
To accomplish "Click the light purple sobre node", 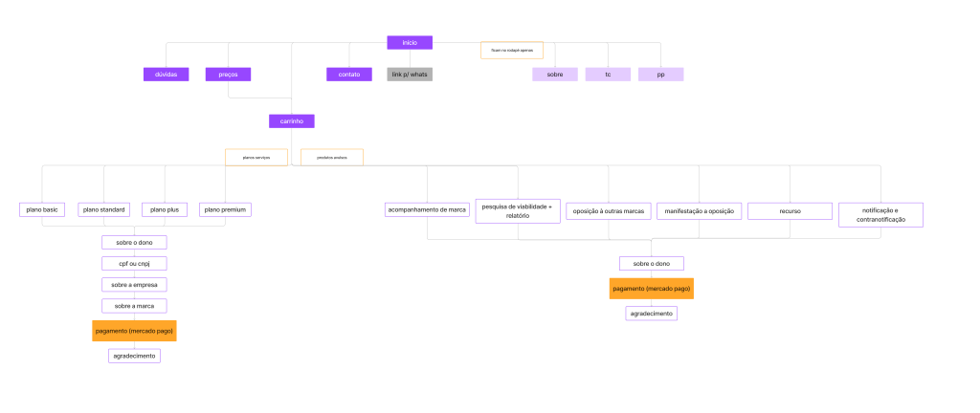I will point(555,75).
